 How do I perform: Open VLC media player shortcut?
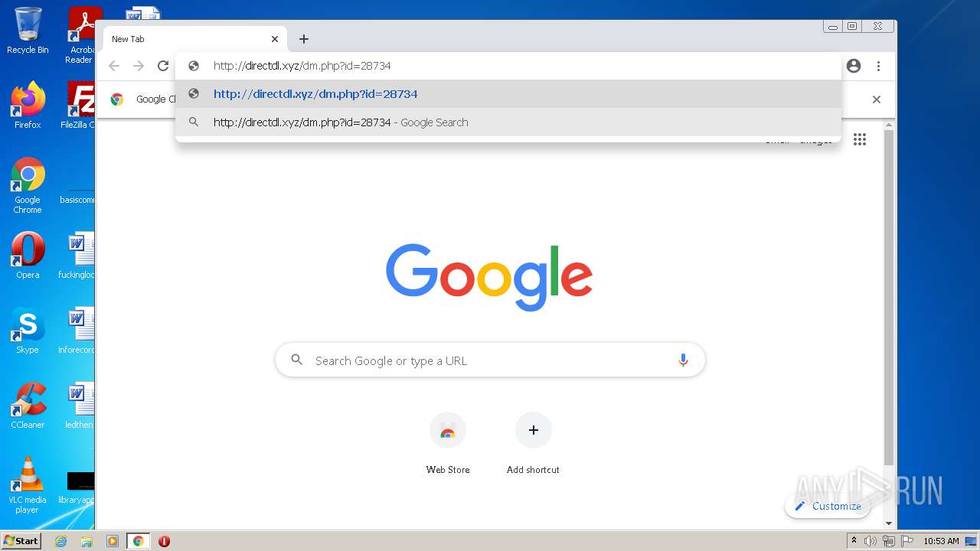click(x=28, y=485)
